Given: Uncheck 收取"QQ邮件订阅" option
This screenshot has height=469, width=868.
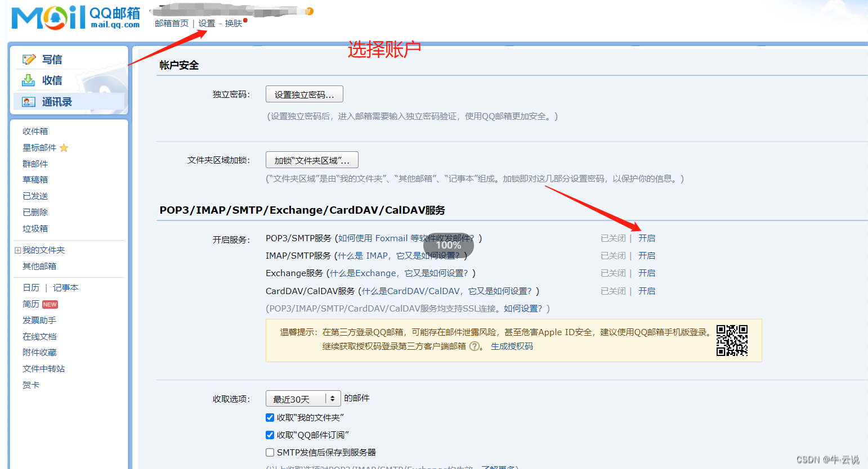Looking at the screenshot, I should pyautogui.click(x=270, y=434).
